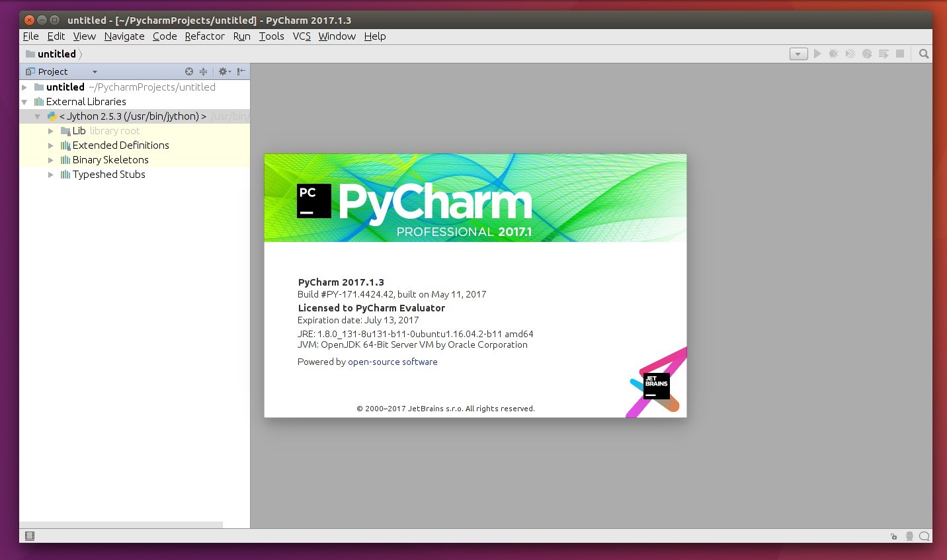Viewport: 947px width, 560px height.
Task: Toggle the read-only lock icon in status bar
Action: click(893, 536)
